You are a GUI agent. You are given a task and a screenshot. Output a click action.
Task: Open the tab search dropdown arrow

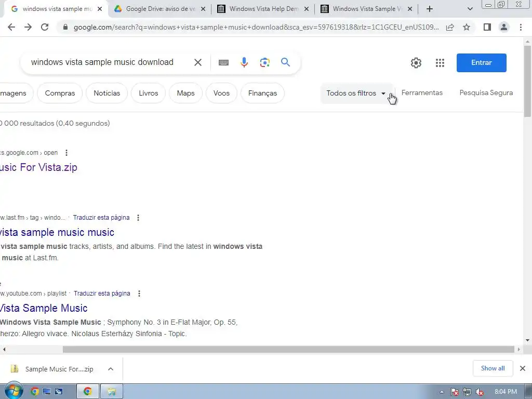click(x=470, y=9)
